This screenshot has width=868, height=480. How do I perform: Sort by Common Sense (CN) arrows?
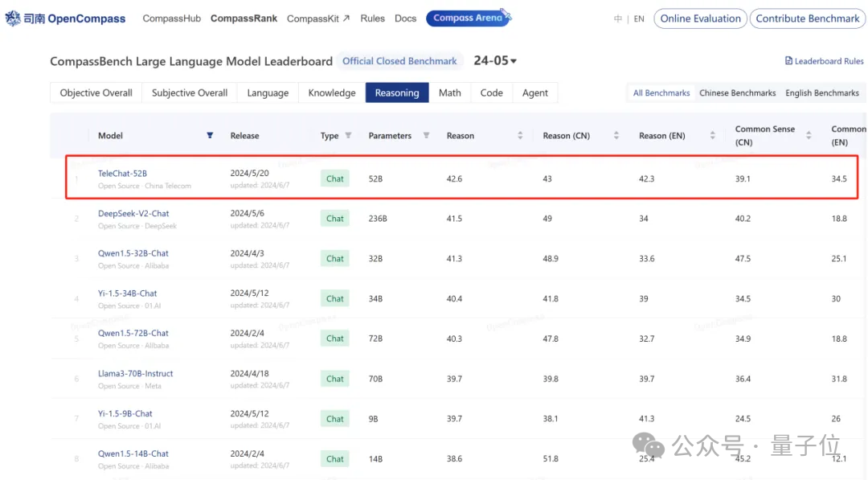click(x=809, y=136)
